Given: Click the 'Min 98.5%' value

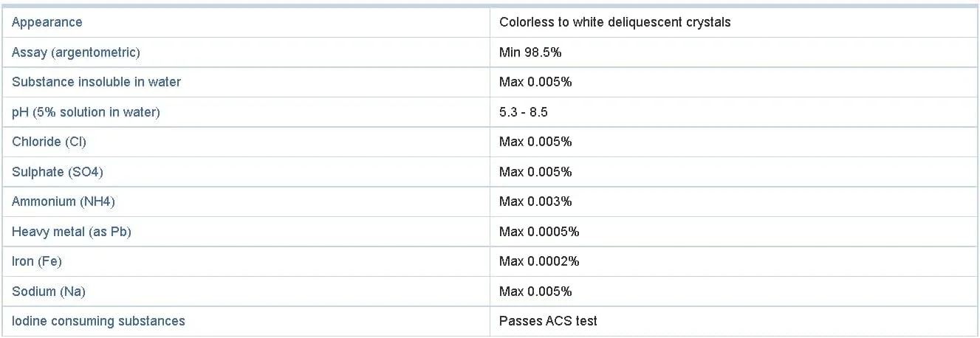Looking at the screenshot, I should [531, 52].
